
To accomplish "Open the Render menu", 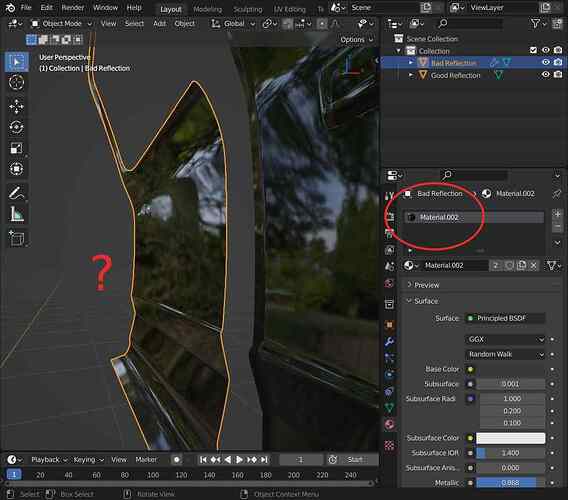I will (x=72, y=7).
